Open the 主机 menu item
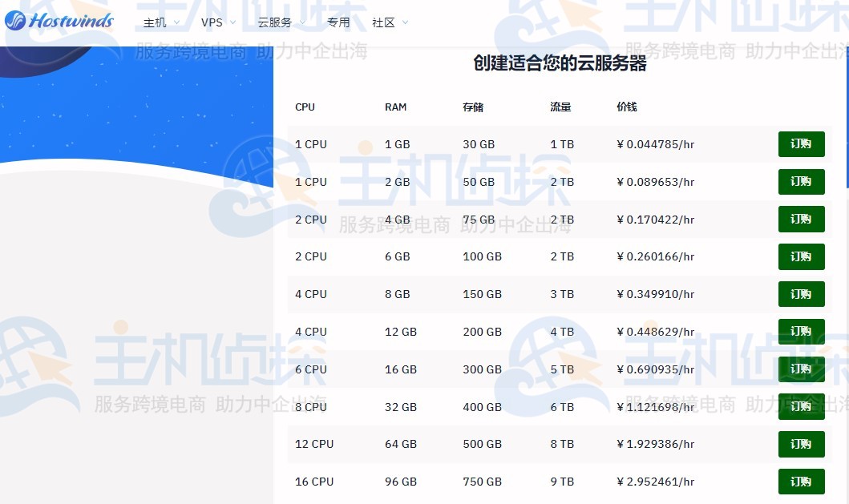The image size is (849, 504). coord(154,22)
